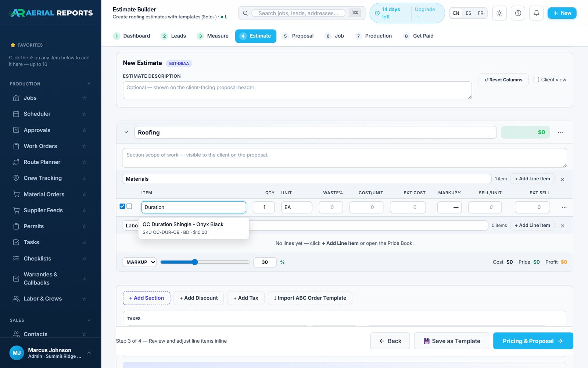Click the estimate description field

(x=297, y=90)
